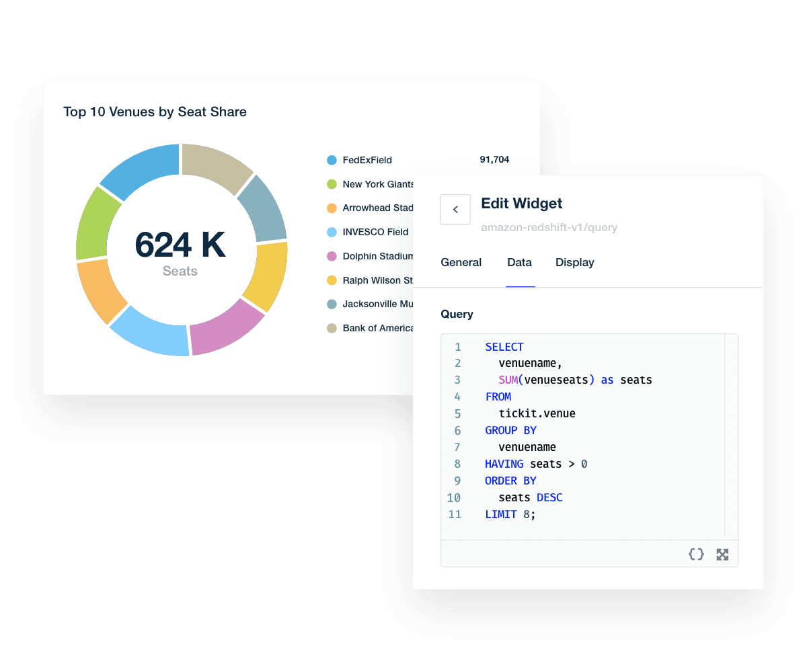
Task: Open the Data tab
Action: (519, 263)
